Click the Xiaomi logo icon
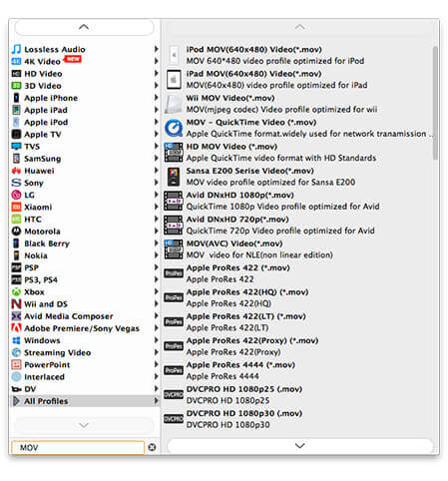Screen dimensions: 448x481 click(x=16, y=207)
